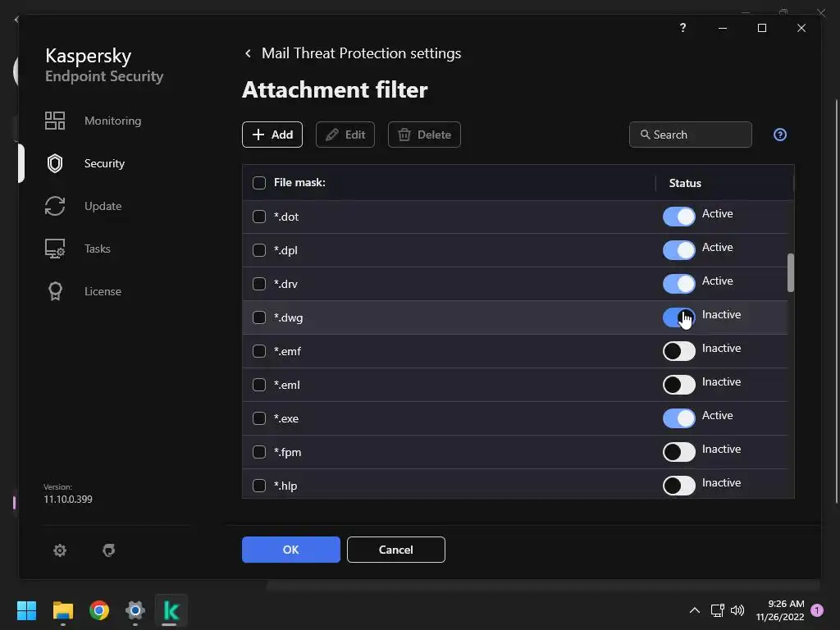Click the Add button
This screenshot has height=630, width=840.
pyautogui.click(x=272, y=135)
